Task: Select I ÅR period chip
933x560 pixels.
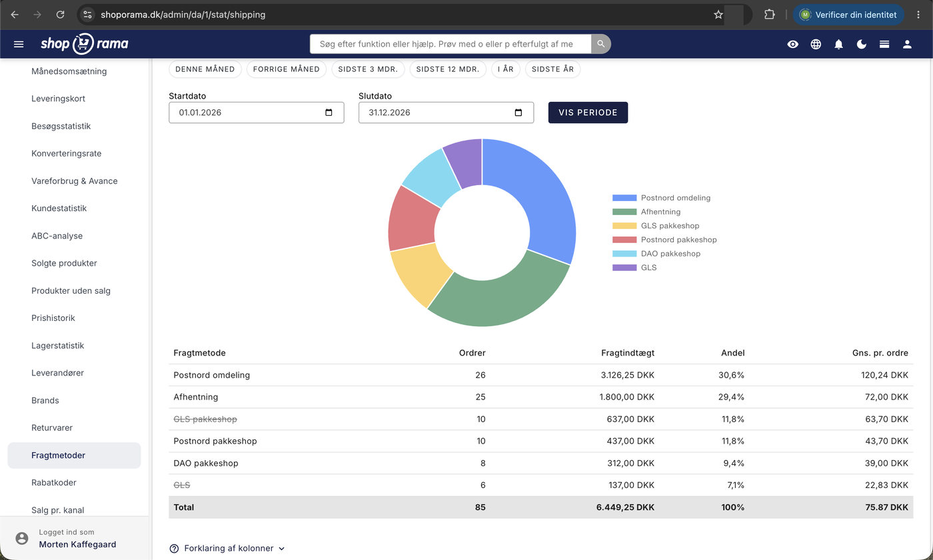Action: click(x=506, y=69)
